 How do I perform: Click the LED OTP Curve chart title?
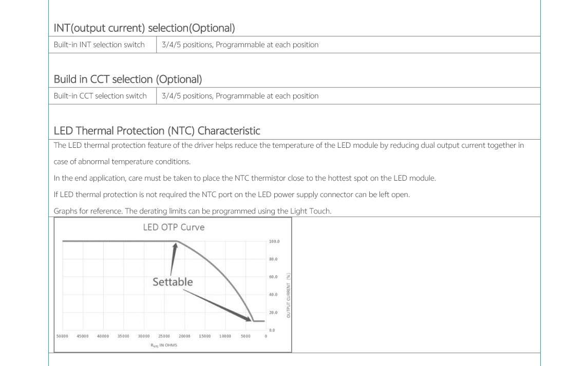(x=174, y=227)
